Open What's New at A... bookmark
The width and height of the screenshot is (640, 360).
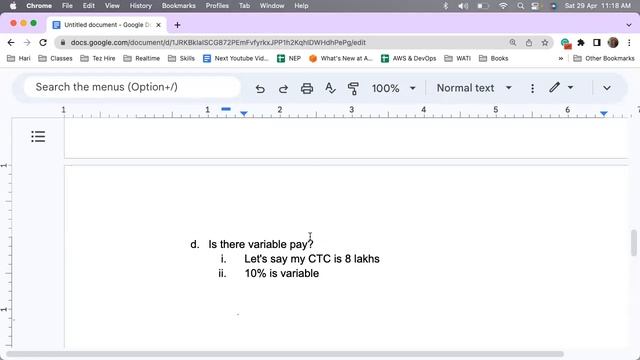[341, 59]
